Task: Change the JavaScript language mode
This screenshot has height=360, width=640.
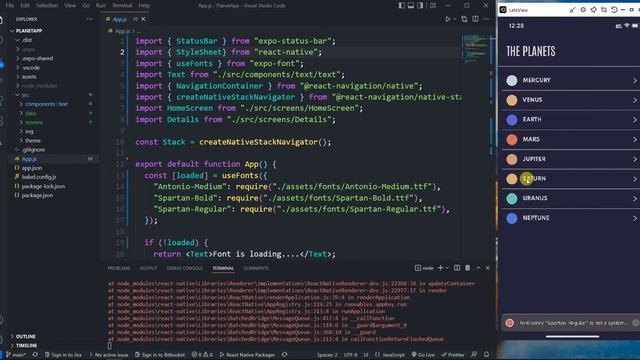Action: click(390, 355)
